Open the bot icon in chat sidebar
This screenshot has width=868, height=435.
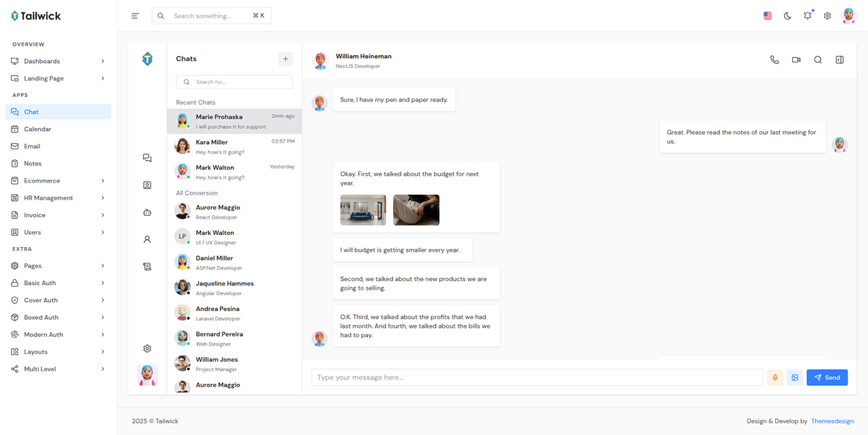[147, 212]
